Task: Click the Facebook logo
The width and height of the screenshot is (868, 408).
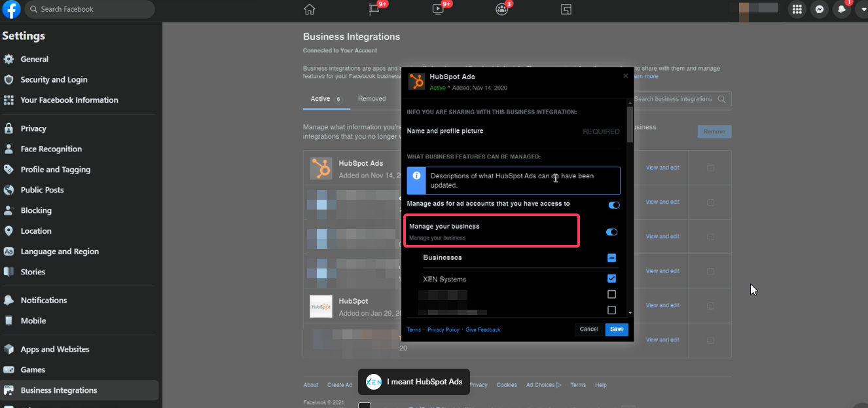Action: point(11,10)
